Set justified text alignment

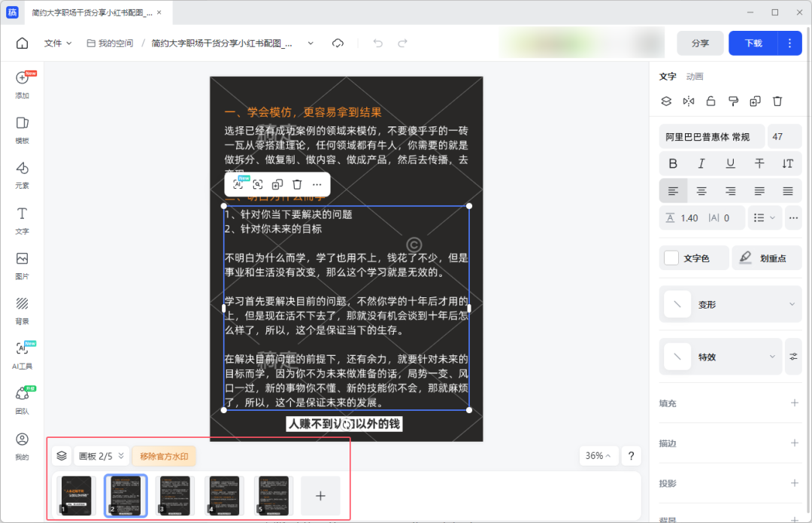click(x=759, y=191)
